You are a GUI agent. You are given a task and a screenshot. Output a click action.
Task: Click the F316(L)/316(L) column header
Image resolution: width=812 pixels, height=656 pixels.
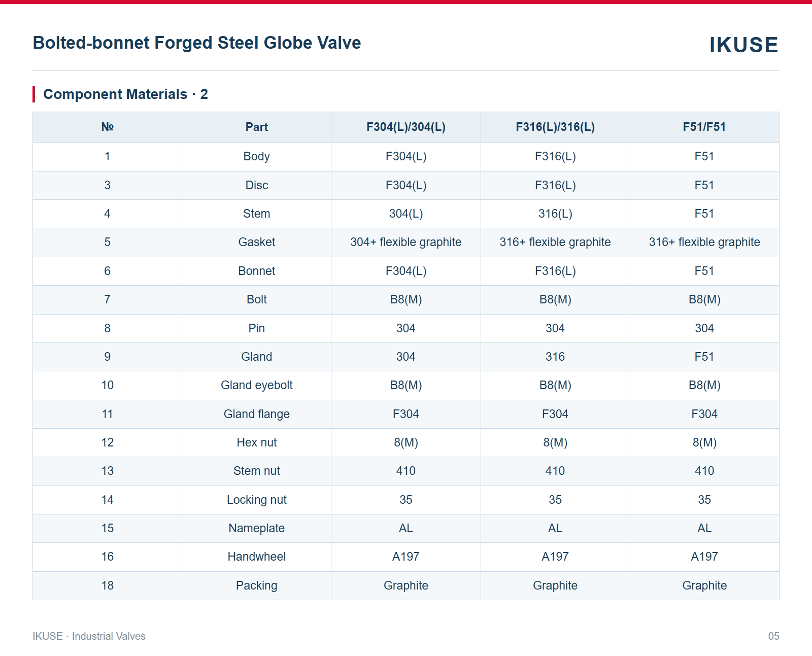coord(555,127)
